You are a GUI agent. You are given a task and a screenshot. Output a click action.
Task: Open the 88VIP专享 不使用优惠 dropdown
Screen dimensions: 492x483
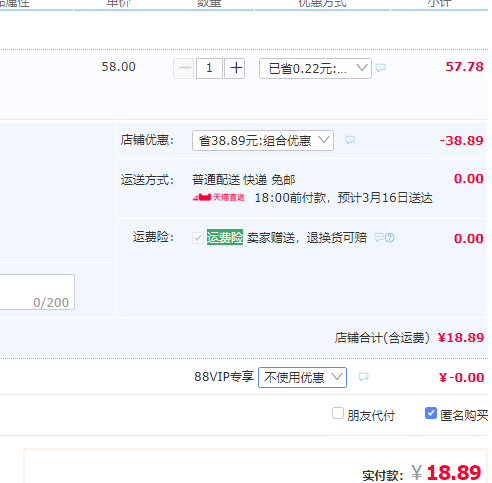point(302,377)
